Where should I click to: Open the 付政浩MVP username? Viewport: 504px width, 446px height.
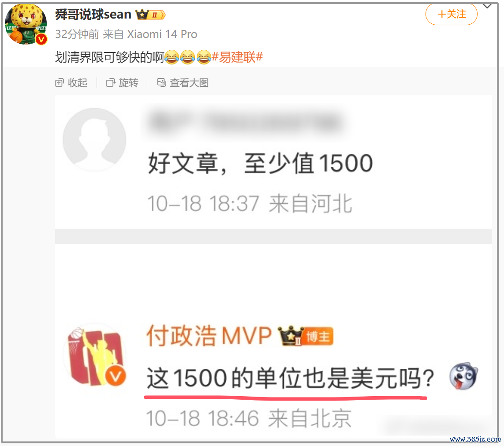click(x=209, y=335)
